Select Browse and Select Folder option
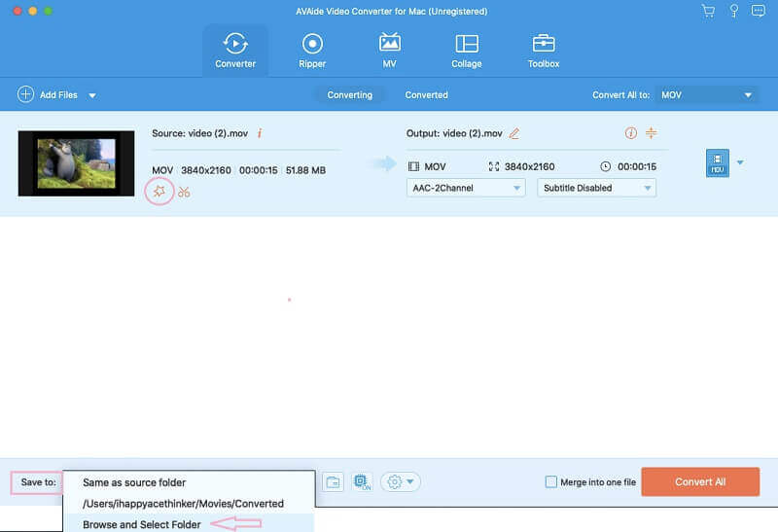Viewport: 778px width, 532px height. (x=142, y=524)
